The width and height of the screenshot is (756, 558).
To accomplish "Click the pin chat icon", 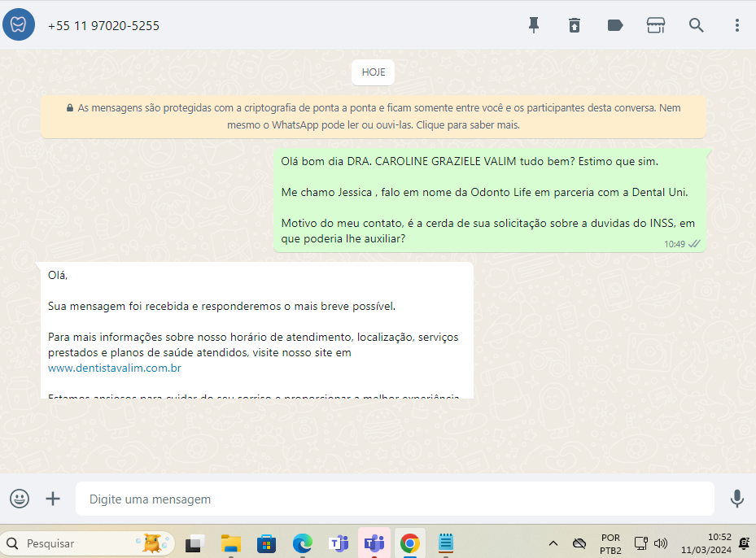I will click(534, 25).
